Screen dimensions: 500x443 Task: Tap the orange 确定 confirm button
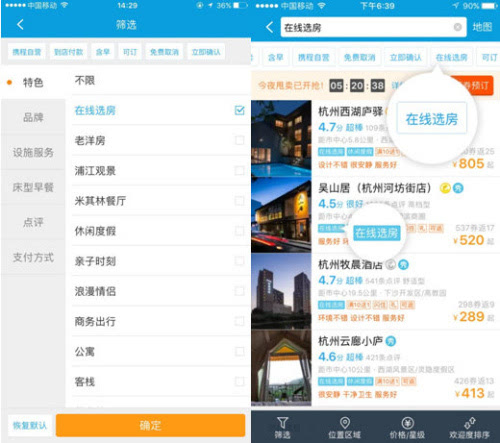151,425
